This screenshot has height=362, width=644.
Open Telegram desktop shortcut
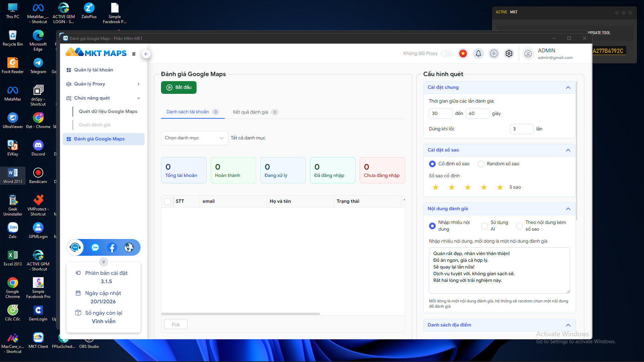click(x=38, y=66)
